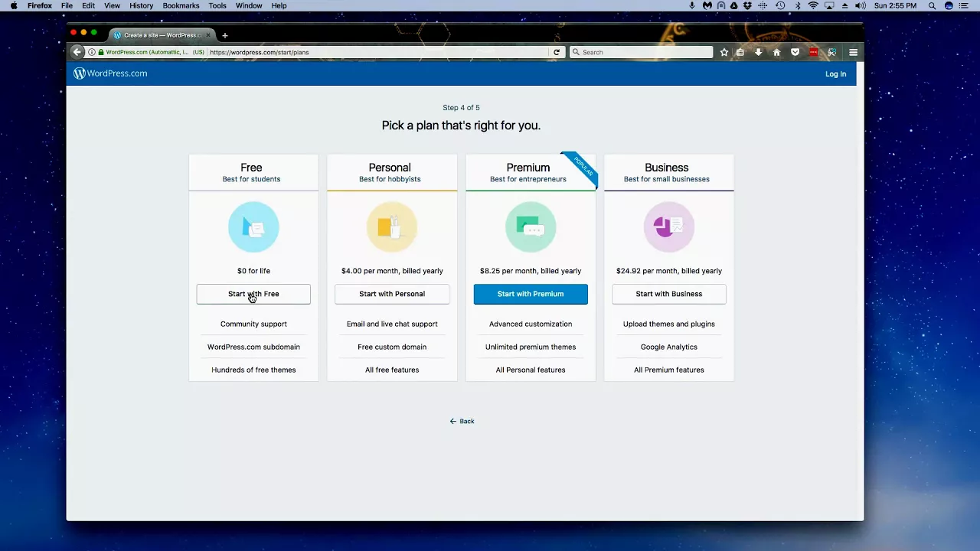980x551 pixels.
Task: Click the Time Machine clock icon
Action: tap(780, 5)
